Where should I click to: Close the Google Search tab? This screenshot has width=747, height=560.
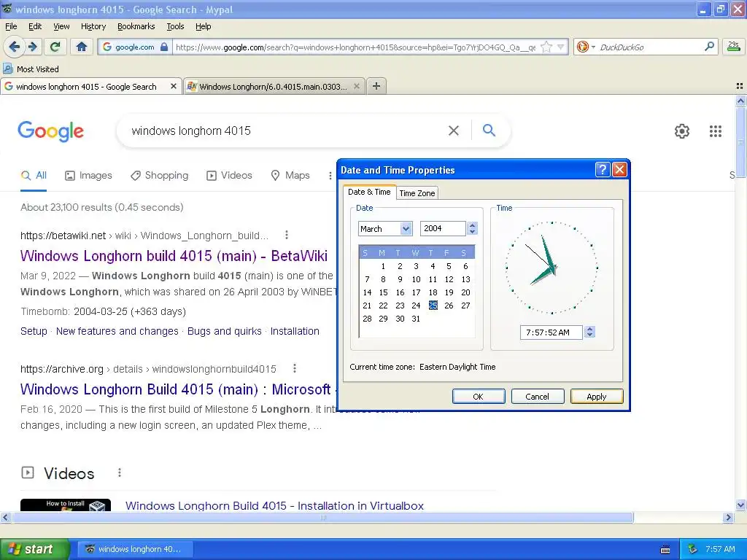tap(174, 86)
